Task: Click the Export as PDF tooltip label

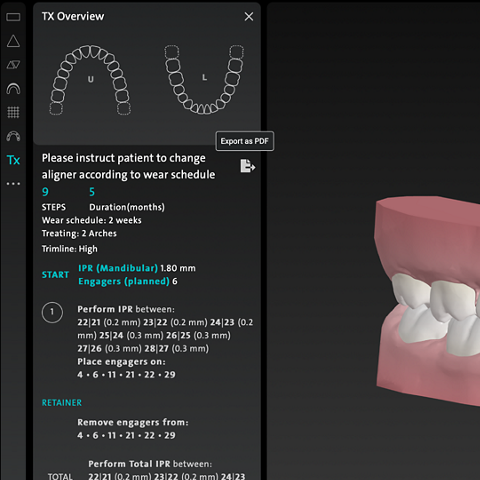Action: tap(245, 141)
